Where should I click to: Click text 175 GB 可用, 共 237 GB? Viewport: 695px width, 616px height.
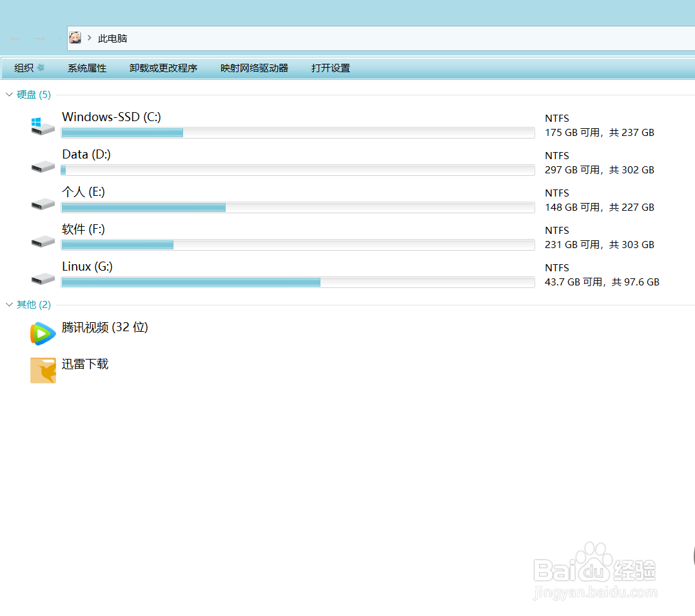(x=600, y=132)
